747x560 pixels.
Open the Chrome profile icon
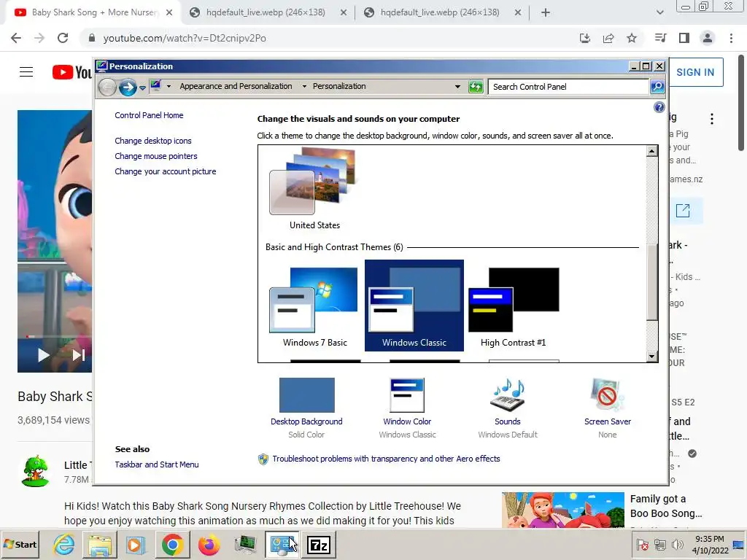pos(708,38)
